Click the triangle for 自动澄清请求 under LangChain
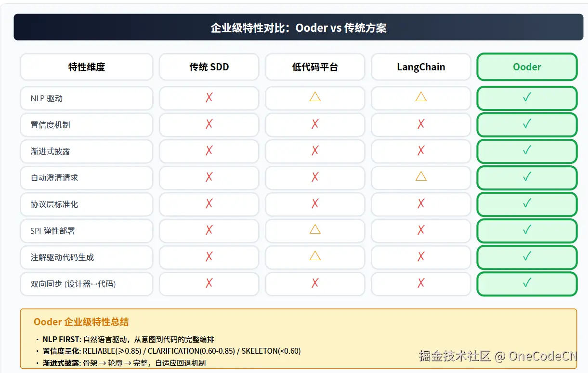588x373 pixels. click(x=421, y=176)
